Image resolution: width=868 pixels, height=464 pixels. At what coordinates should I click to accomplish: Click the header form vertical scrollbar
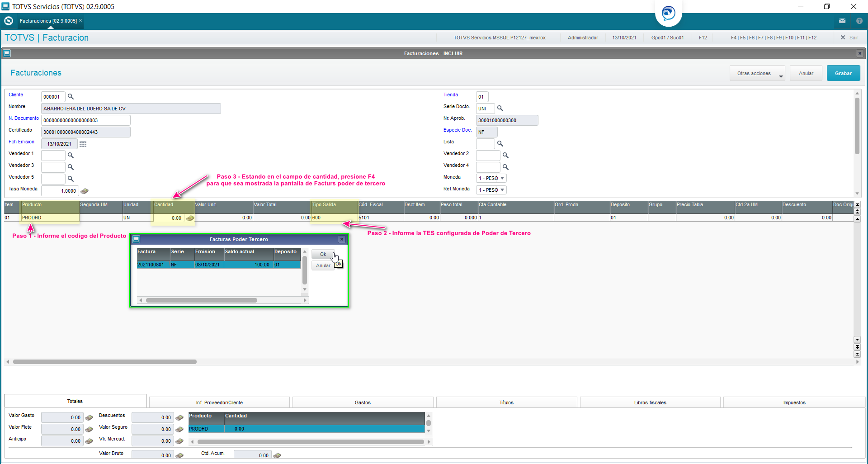[857, 127]
